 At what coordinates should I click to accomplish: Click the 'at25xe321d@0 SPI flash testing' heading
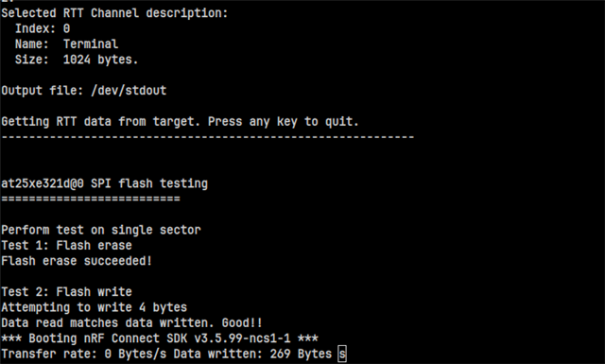(x=105, y=183)
